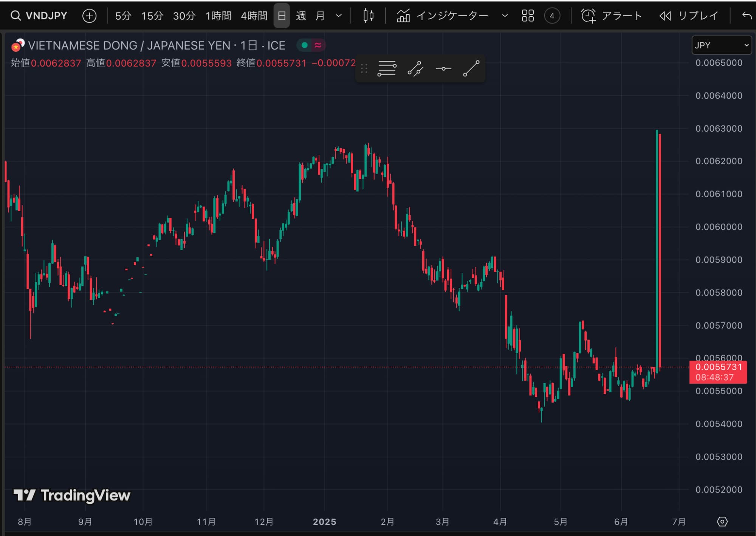Select the horizontal ray line tool
756x536 pixels.
[x=443, y=69]
